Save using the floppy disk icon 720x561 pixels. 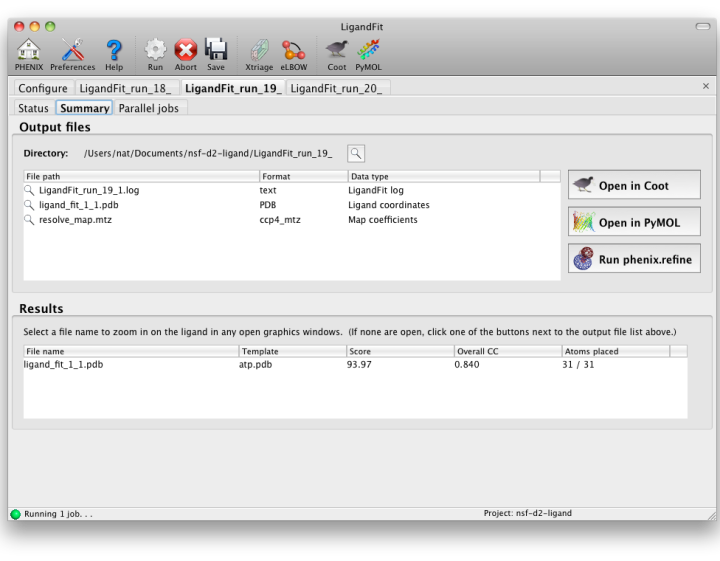coord(216,53)
